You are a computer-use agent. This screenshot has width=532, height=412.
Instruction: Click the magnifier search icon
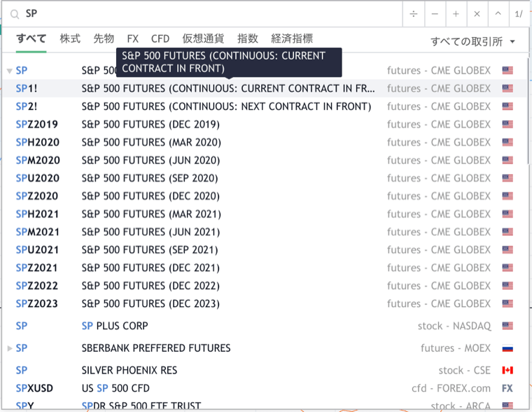coord(15,14)
